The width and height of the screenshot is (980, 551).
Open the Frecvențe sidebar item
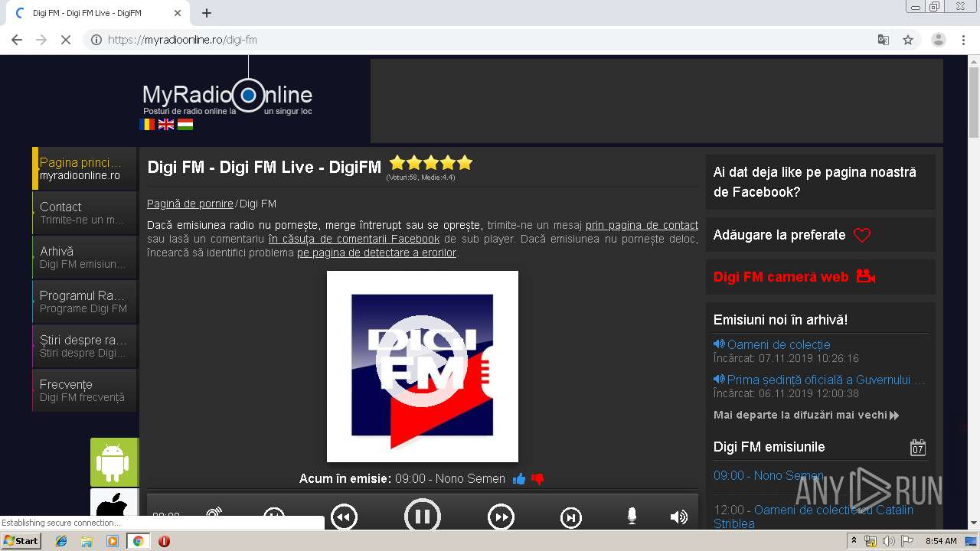tap(85, 390)
